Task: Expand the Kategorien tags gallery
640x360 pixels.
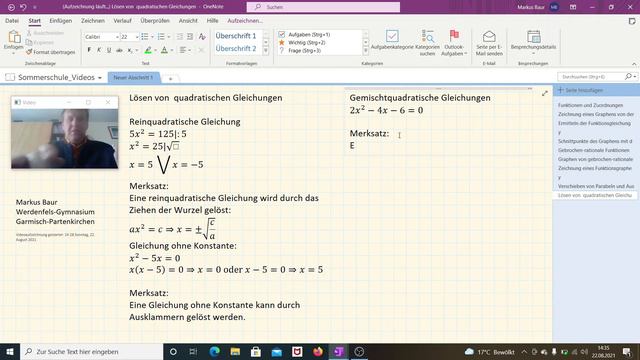Action: tap(365, 51)
